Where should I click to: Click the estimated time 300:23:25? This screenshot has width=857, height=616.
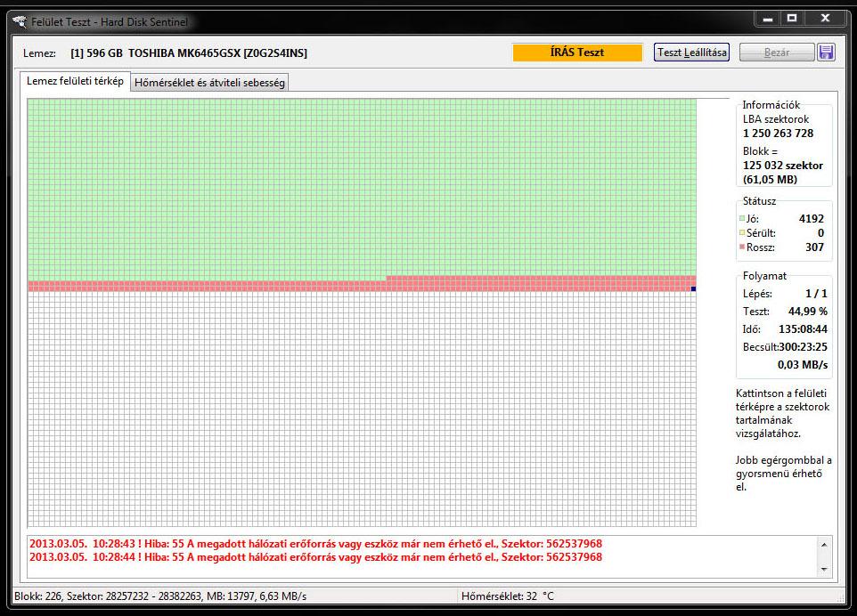click(x=803, y=347)
